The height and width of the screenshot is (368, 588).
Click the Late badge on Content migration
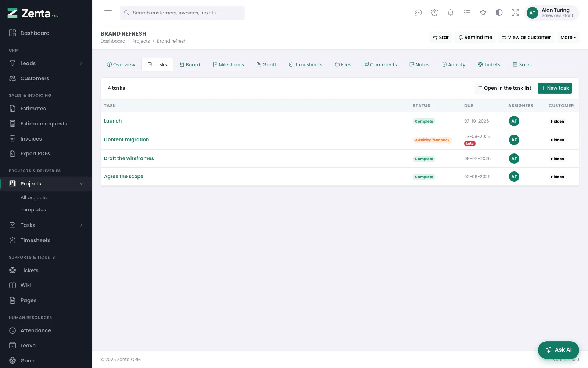point(470,144)
